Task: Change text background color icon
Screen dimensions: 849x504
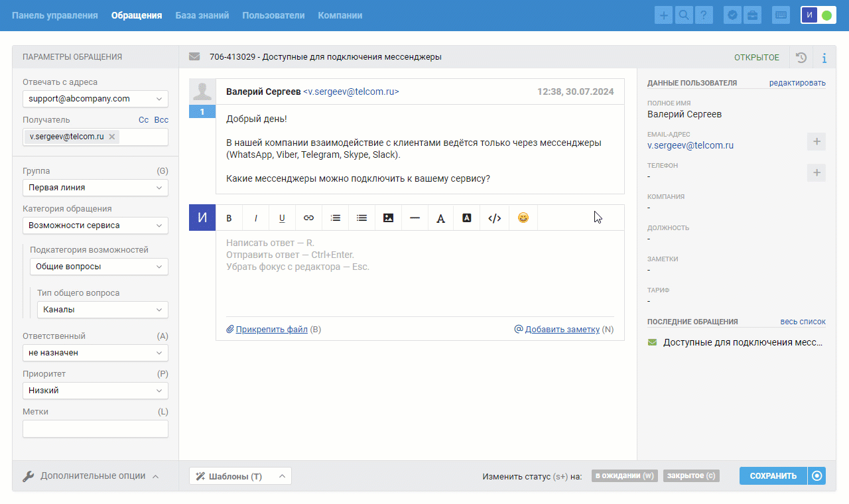Action: [x=467, y=218]
